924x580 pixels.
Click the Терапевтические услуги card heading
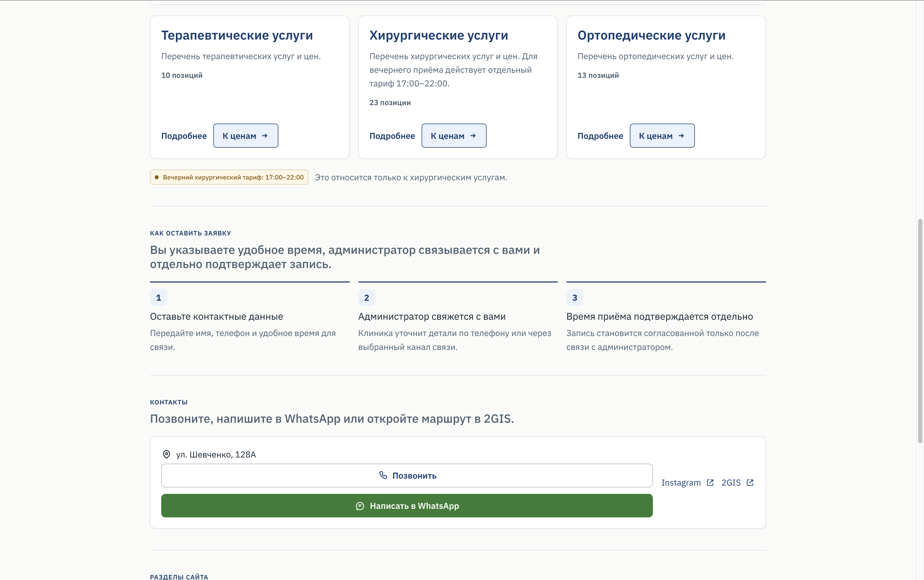pyautogui.click(x=237, y=35)
